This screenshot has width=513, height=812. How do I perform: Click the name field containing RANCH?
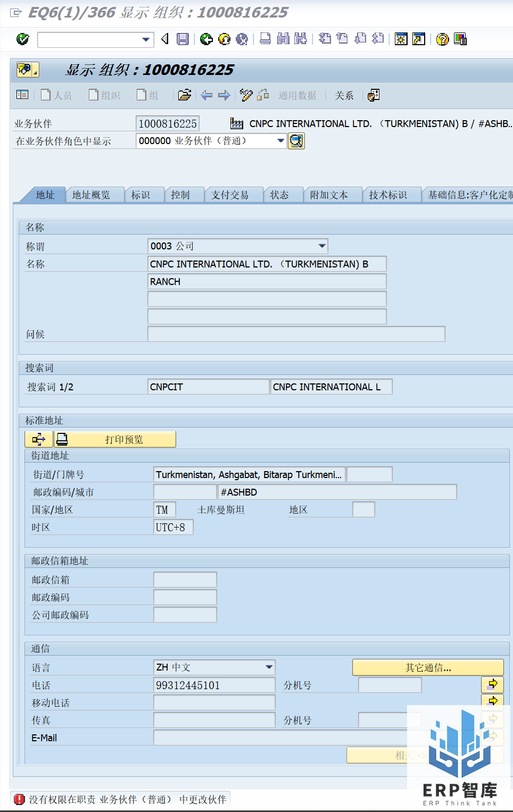(x=267, y=282)
